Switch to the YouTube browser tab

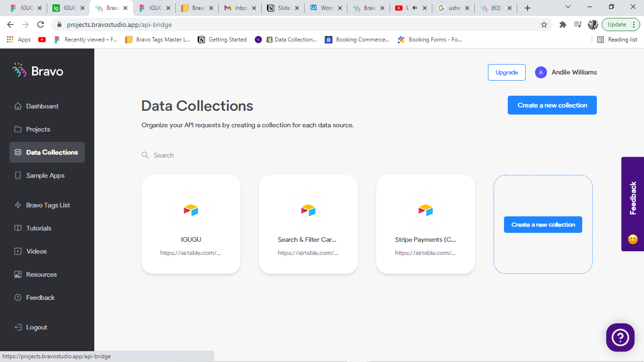(411, 8)
